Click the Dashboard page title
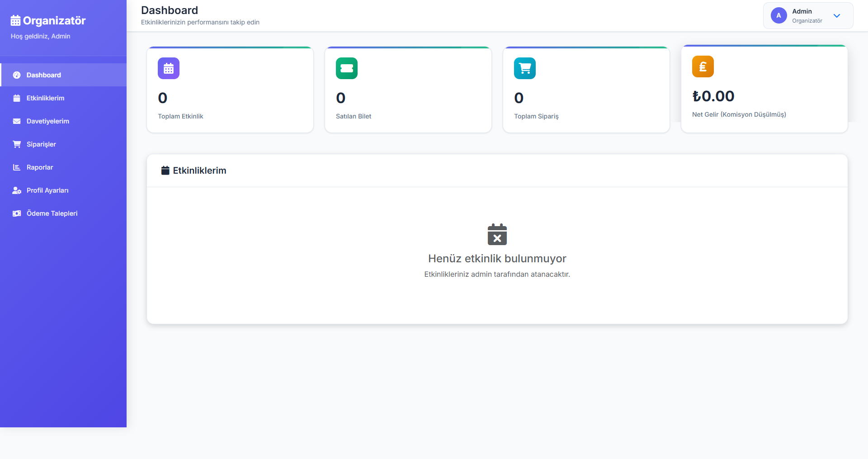The height and width of the screenshot is (459, 868). tap(170, 10)
